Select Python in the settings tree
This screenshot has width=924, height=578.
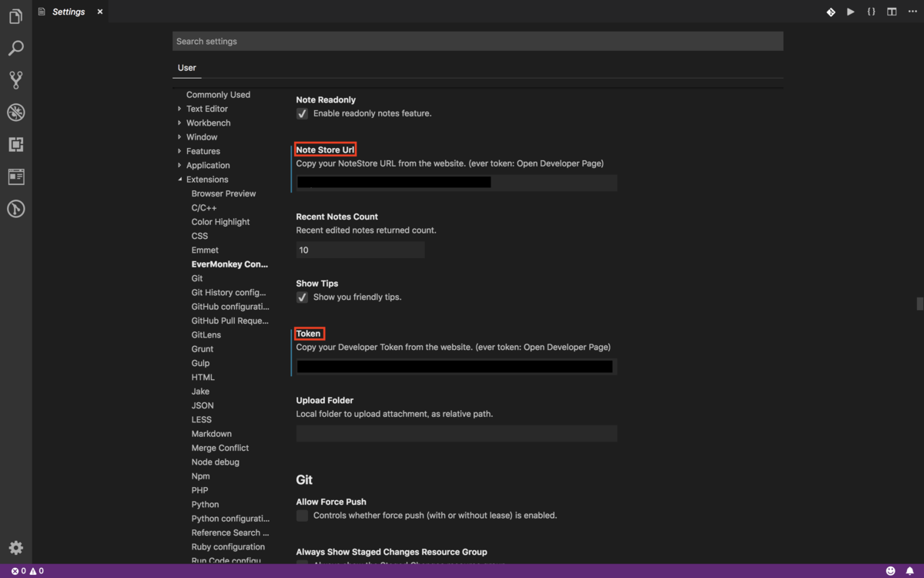206,504
